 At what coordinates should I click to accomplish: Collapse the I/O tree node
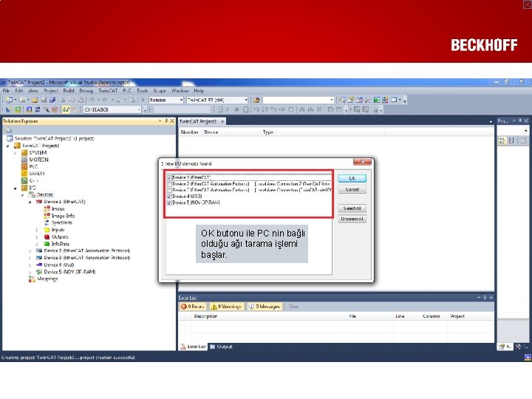(15, 188)
